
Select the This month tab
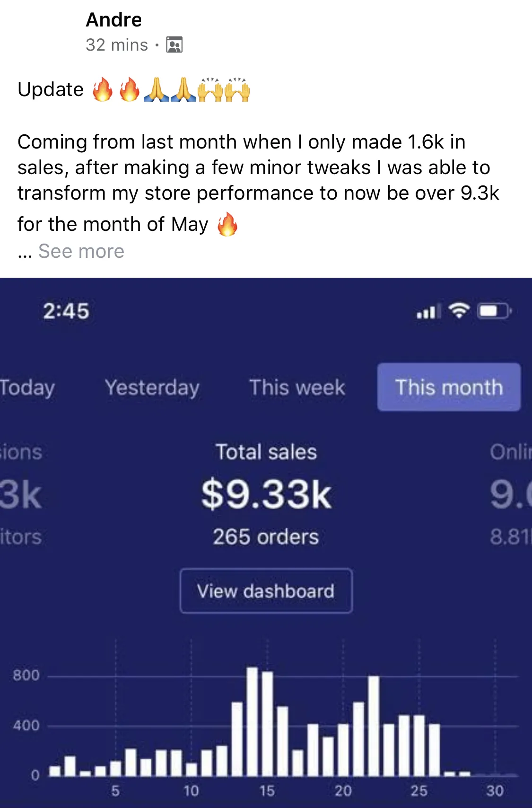click(x=449, y=387)
